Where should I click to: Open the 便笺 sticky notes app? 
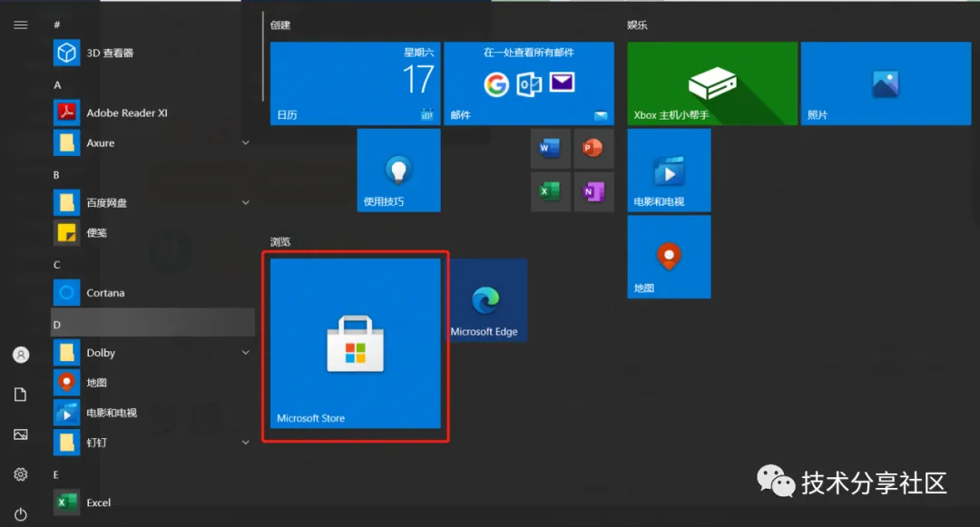[x=153, y=233]
